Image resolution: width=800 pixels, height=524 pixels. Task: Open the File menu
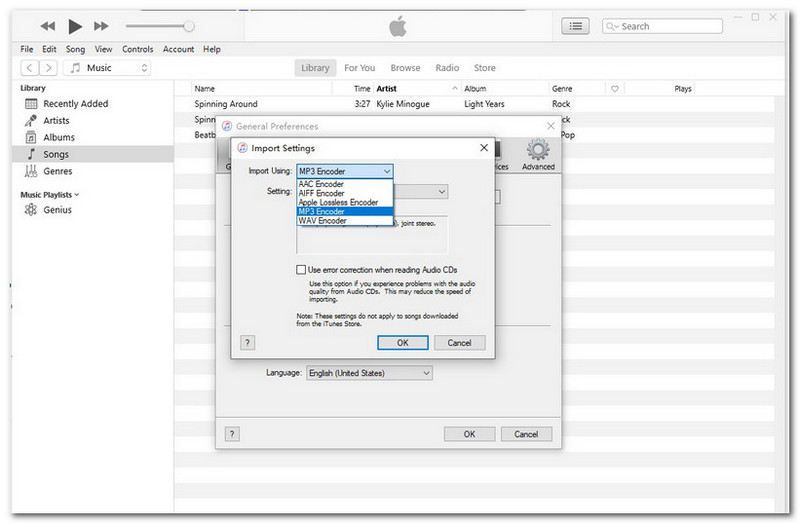click(27, 49)
